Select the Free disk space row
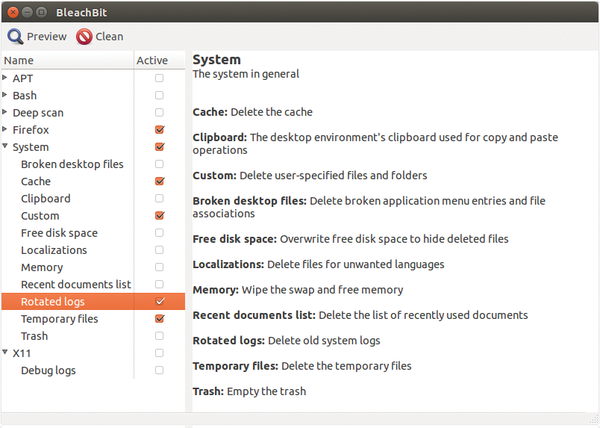This screenshot has width=600, height=428. [93, 233]
